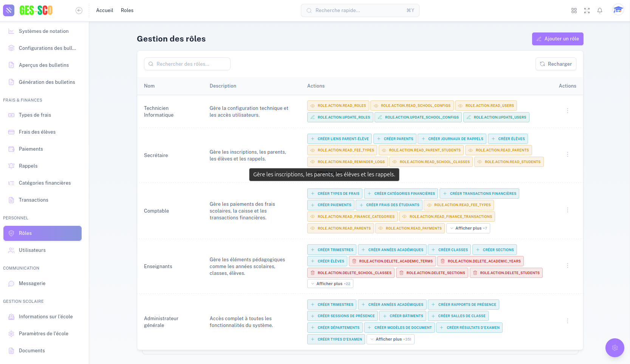Select the Paiements icon in the sidebar
630x364 pixels.
coord(11,149)
